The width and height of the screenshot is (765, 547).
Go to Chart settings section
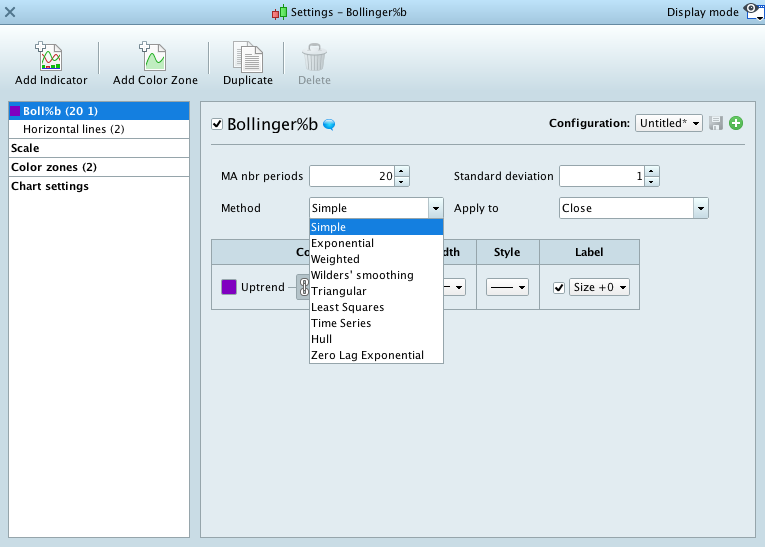(99, 186)
